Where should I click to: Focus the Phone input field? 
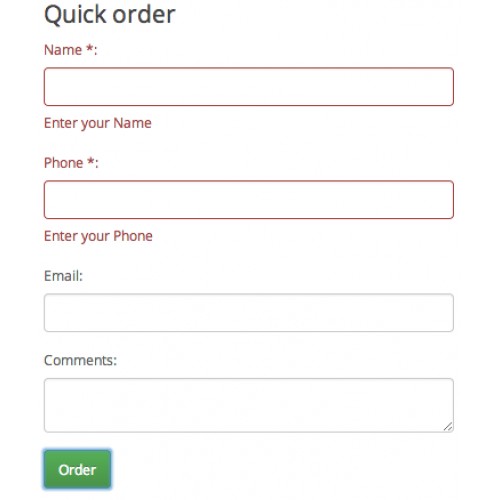tap(249, 200)
